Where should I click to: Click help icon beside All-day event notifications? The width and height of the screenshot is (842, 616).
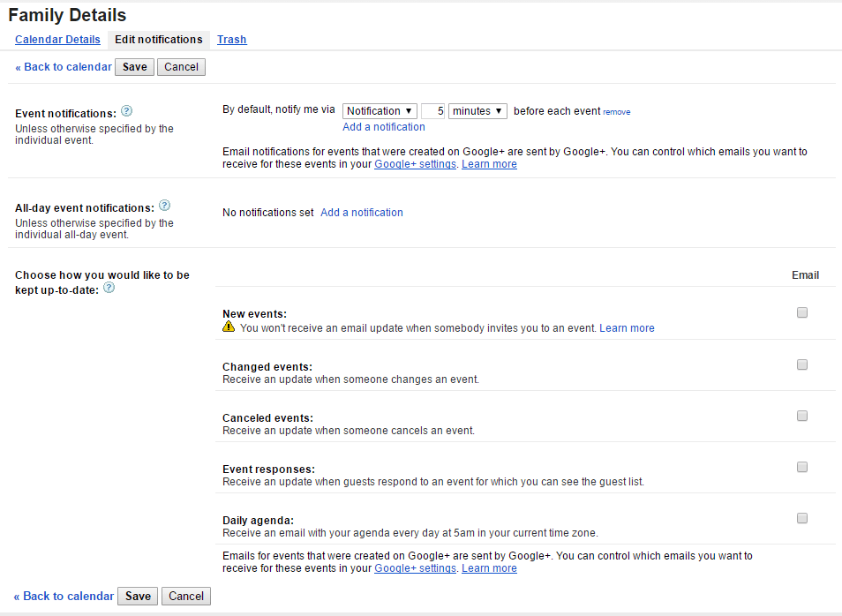pos(165,206)
